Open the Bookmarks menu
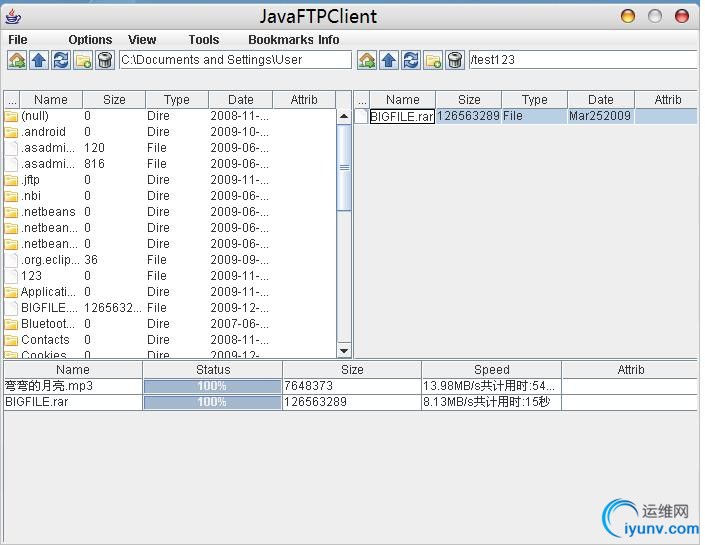 coord(281,40)
